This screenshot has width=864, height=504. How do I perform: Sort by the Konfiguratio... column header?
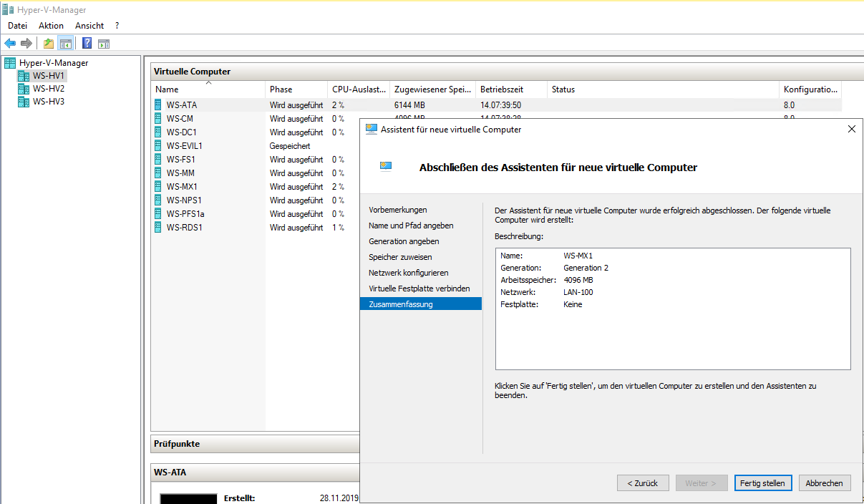(810, 89)
